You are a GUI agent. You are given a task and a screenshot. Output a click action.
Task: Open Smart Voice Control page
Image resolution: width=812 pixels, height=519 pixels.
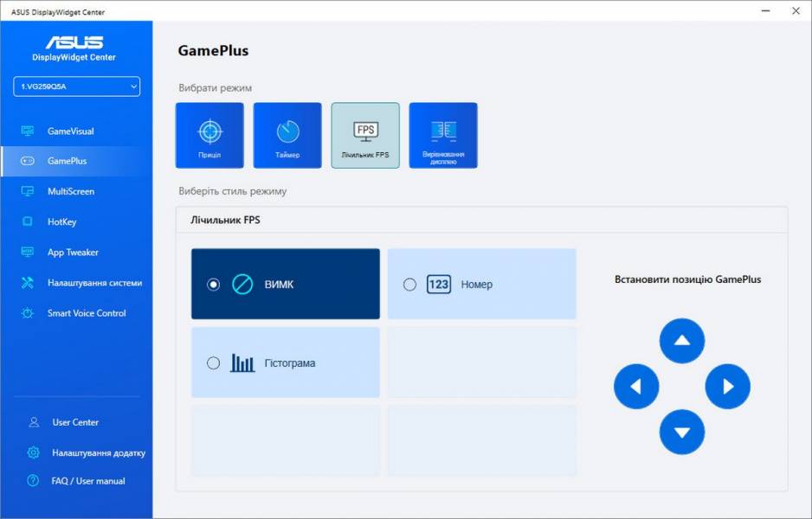click(86, 313)
